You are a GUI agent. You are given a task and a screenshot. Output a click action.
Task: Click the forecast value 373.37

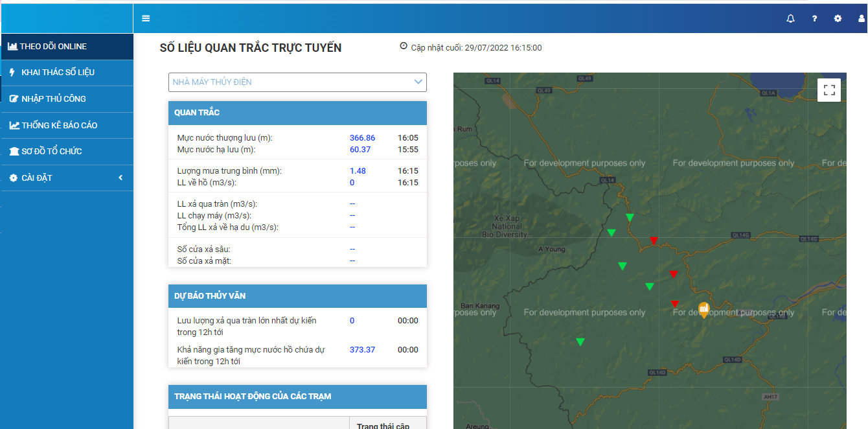pos(362,350)
